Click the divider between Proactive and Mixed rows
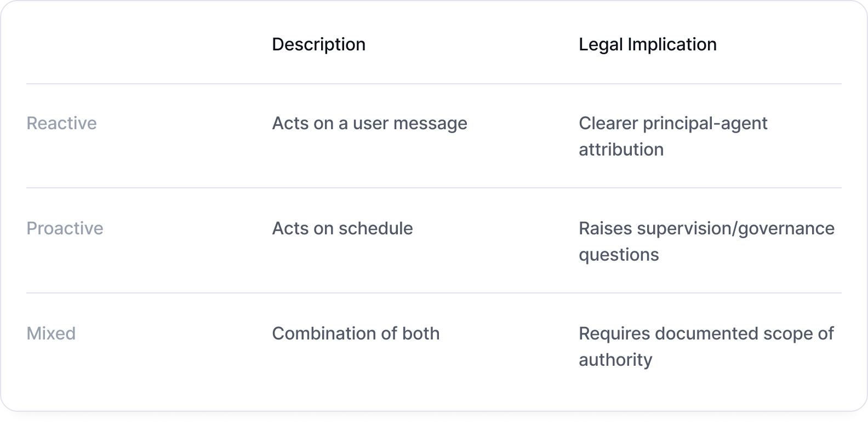 (434, 293)
